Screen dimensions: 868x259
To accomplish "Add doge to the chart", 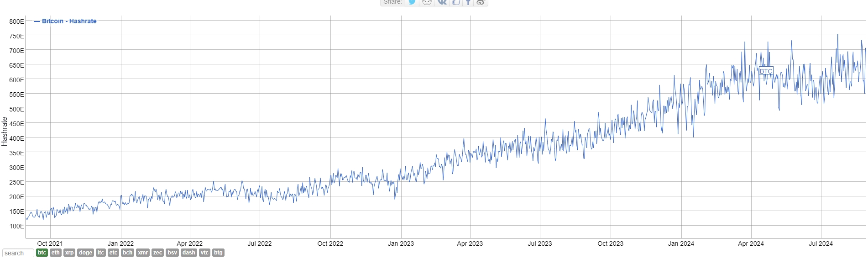I will (x=85, y=253).
